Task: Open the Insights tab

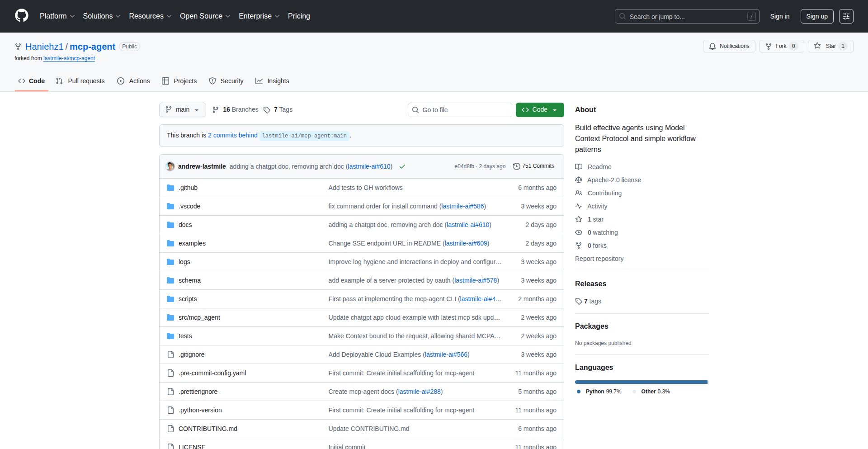Action: 272,81
